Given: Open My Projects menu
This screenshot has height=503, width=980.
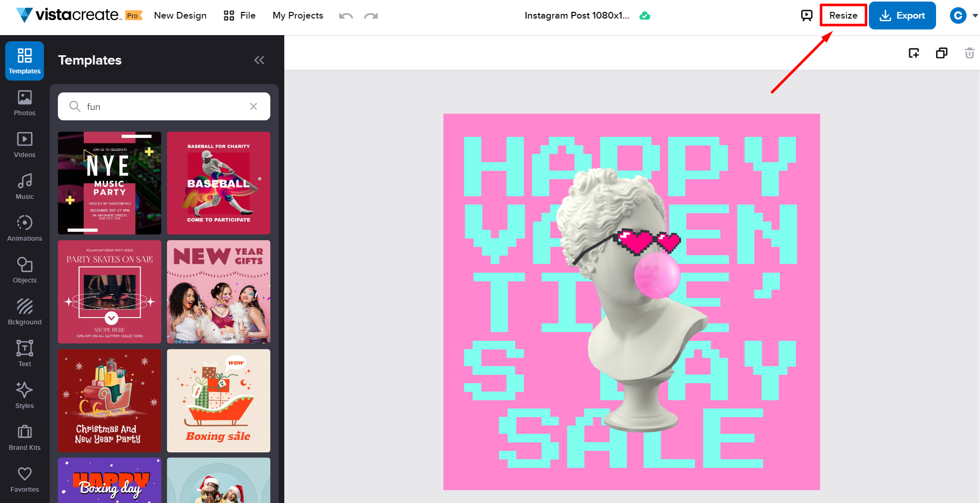Looking at the screenshot, I should pyautogui.click(x=298, y=15).
